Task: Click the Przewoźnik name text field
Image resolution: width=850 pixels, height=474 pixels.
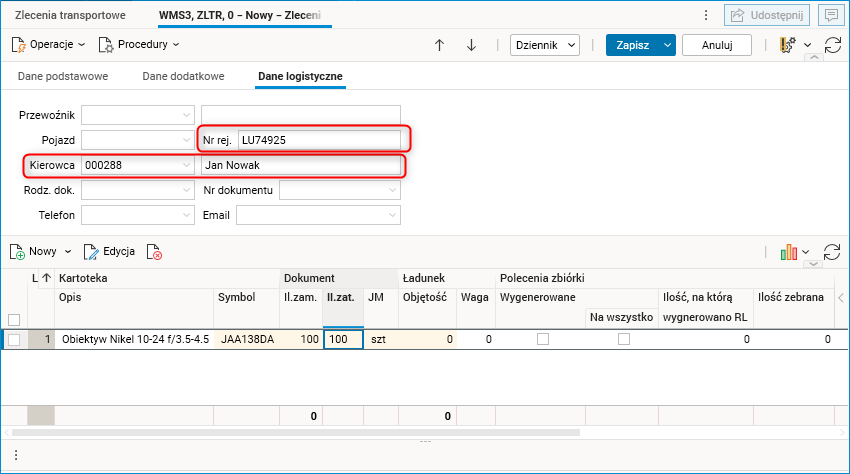Action: pyautogui.click(x=301, y=115)
